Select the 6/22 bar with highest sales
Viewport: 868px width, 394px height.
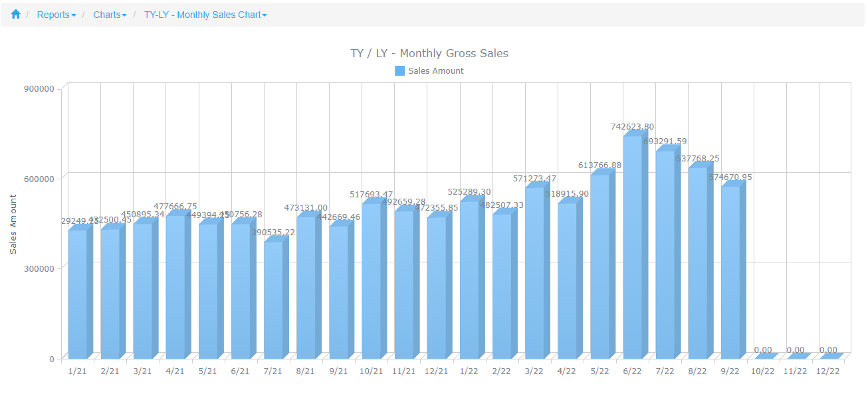click(632, 246)
